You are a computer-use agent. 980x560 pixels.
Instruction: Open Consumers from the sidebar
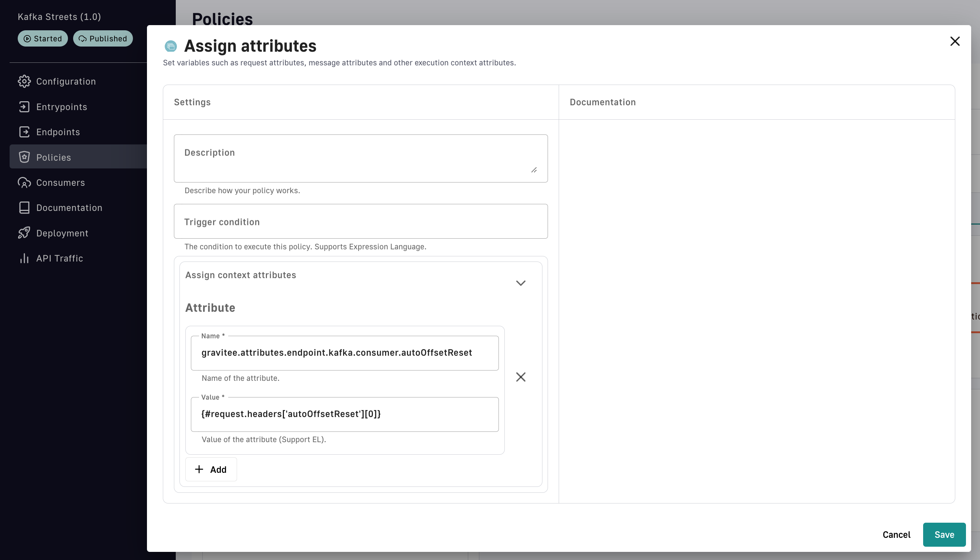(60, 182)
